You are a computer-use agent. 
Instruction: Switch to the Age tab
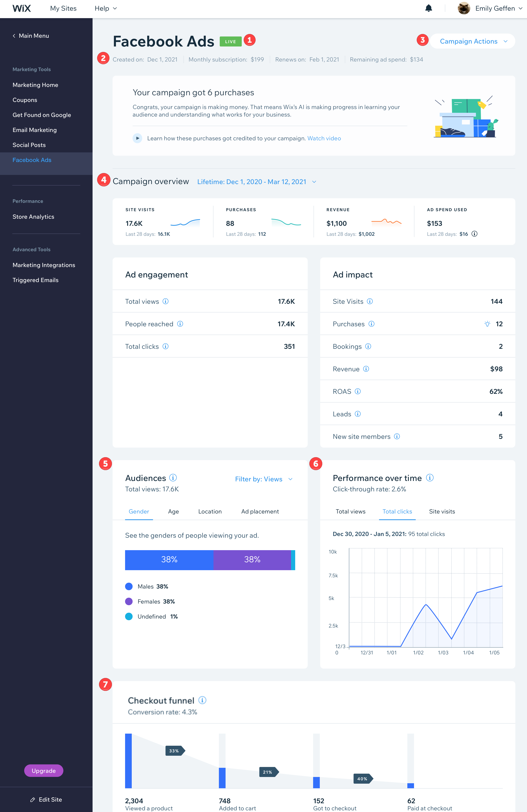point(173,511)
